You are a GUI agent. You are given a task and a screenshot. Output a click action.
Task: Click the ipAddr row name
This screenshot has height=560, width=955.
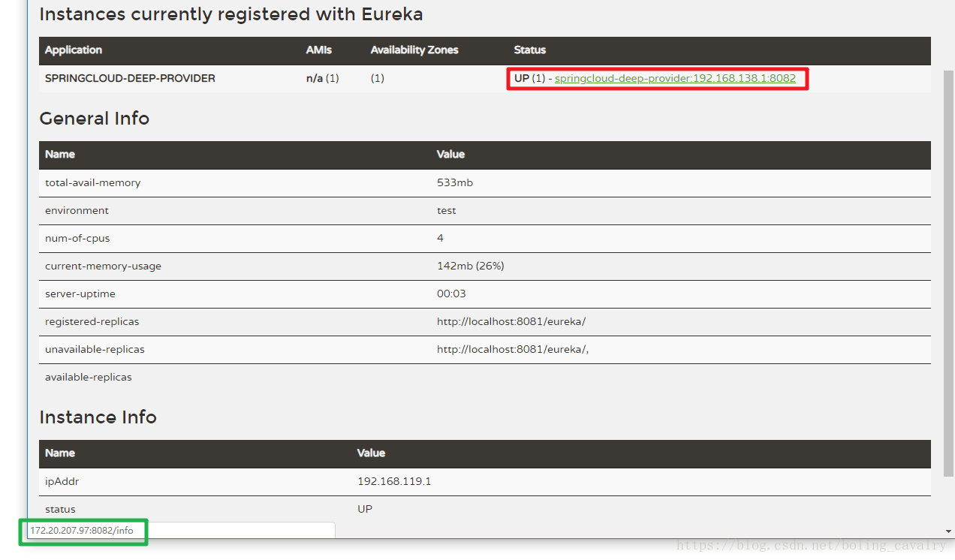click(60, 481)
